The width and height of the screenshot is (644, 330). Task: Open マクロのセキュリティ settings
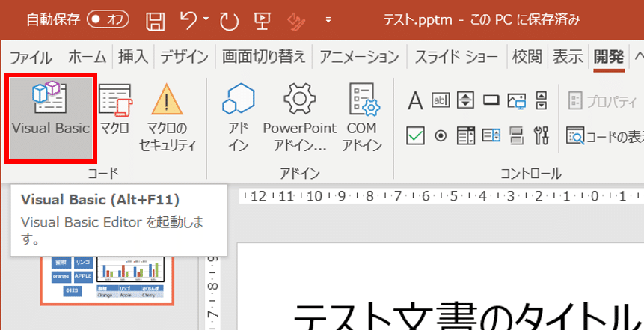click(x=167, y=117)
